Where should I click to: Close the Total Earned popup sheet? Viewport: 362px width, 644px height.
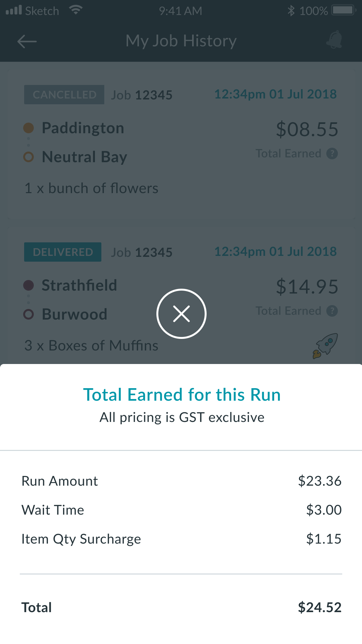click(x=181, y=314)
